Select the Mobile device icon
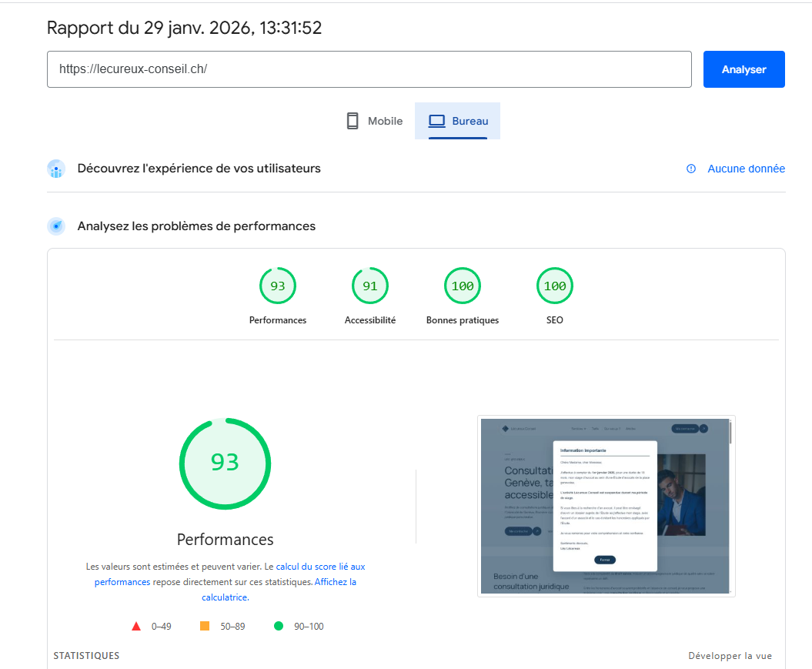Viewport: 812px width, 669px height. [352, 120]
